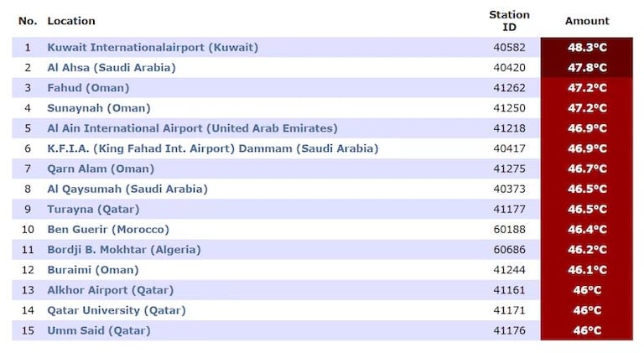Click the Al Qaysumah (Saudi Arabia) link
This screenshot has width=644, height=353.
coord(127,189)
